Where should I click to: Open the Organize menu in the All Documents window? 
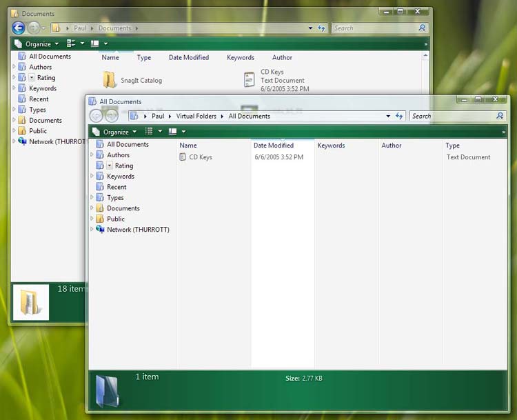(114, 132)
